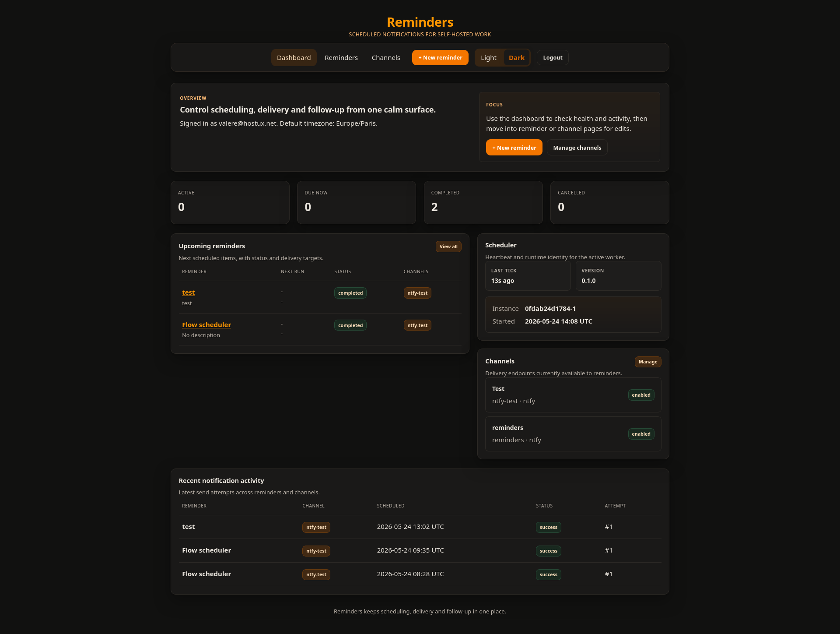
Task: Click the completed status badge for Flow scheduler
Action: point(350,325)
